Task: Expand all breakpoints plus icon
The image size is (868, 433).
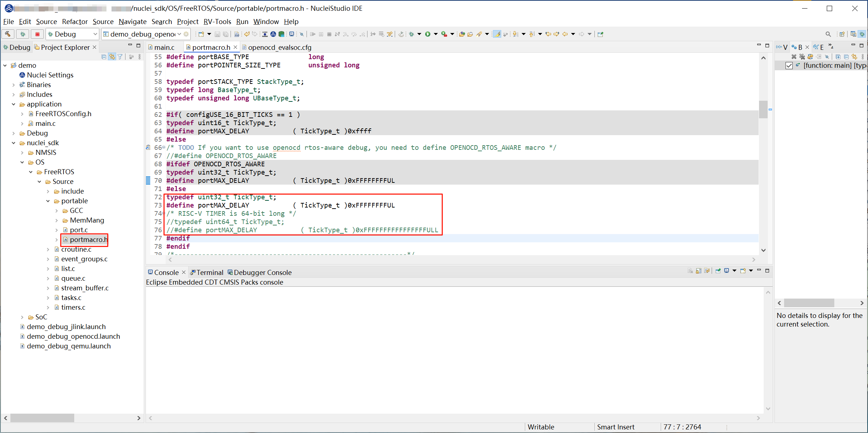Action: point(838,57)
